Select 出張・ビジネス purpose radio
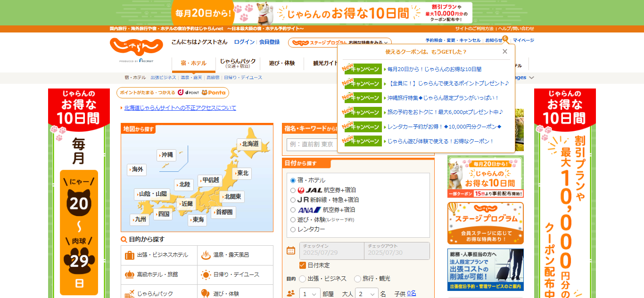 click(x=302, y=279)
